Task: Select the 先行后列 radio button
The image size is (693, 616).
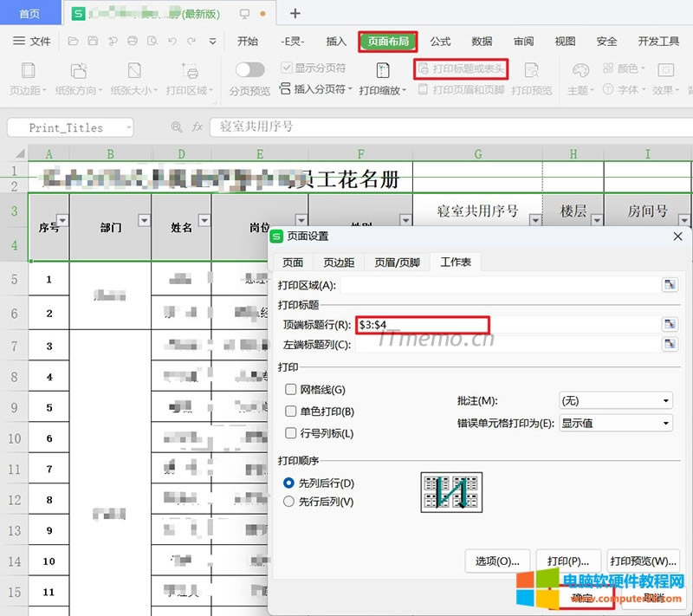Action: click(x=289, y=502)
